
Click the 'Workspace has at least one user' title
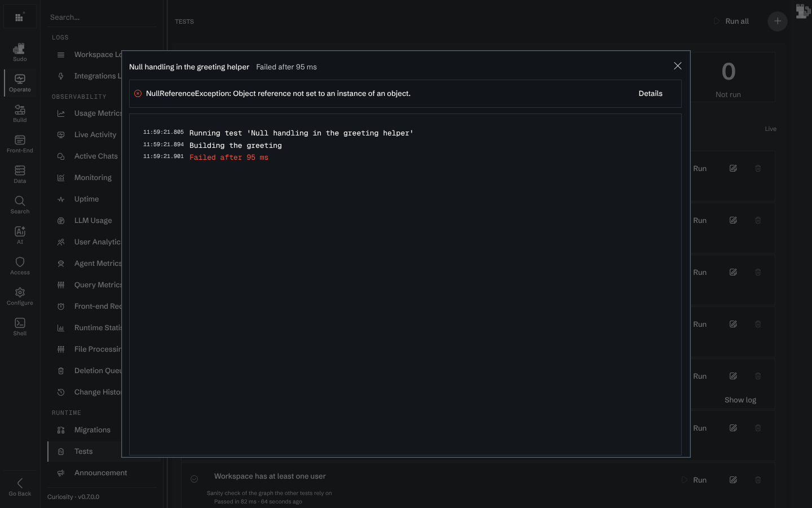(270, 476)
